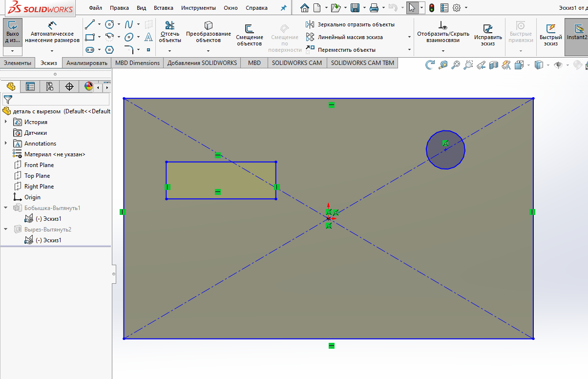
Task: Click Линейный массив эскиза
Action: click(345, 37)
